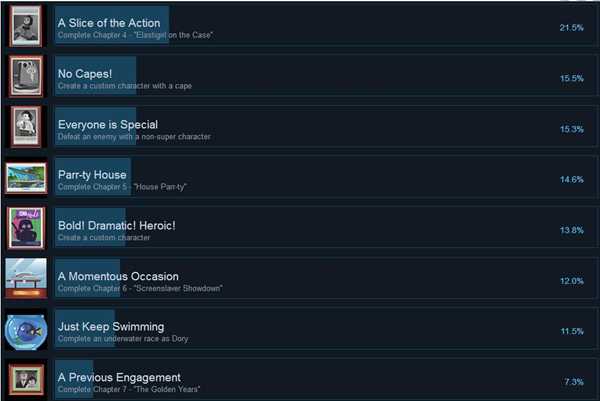The width and height of the screenshot is (600, 401).
Task: Click the Just Keep Swimming title
Action: tap(111, 326)
